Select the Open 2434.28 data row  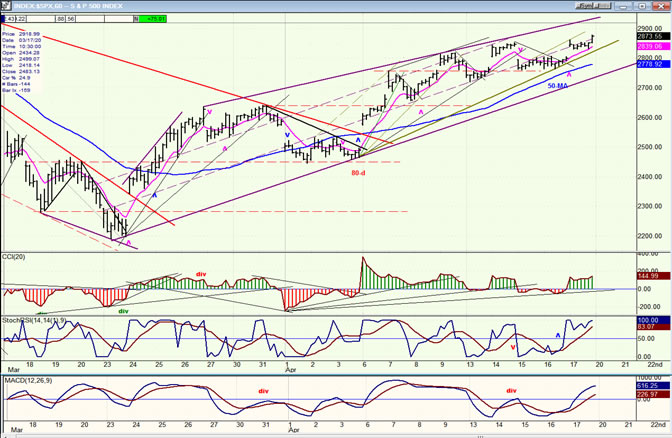(21, 52)
